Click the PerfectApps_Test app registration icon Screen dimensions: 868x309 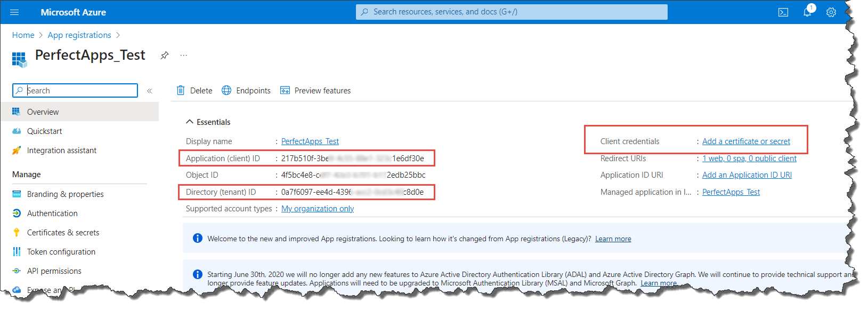tap(20, 59)
